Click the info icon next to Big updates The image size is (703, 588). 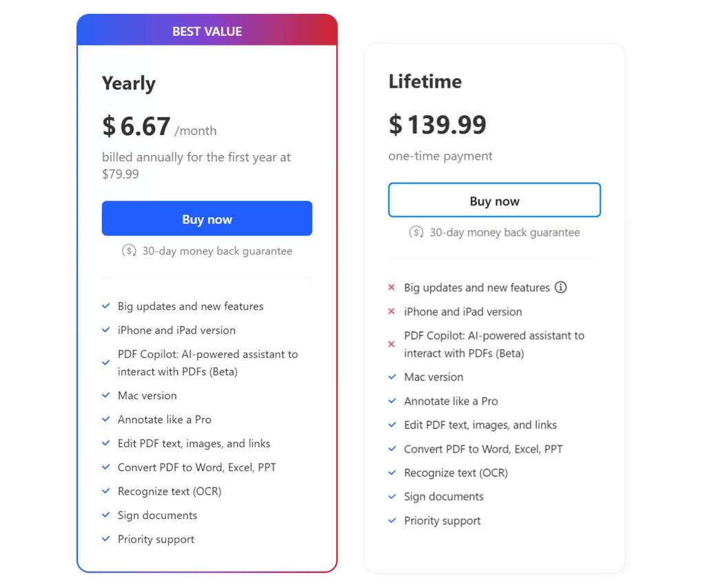point(562,287)
